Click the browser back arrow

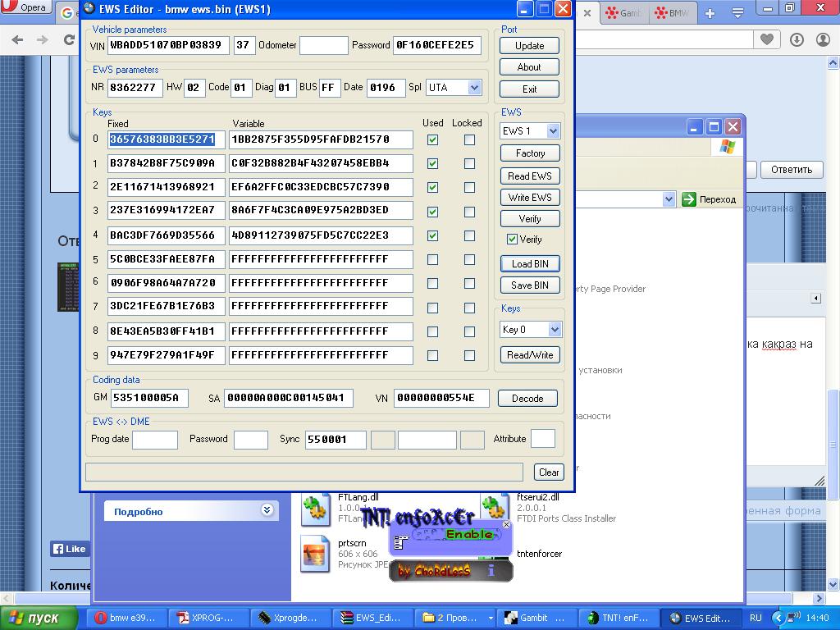pos(17,39)
